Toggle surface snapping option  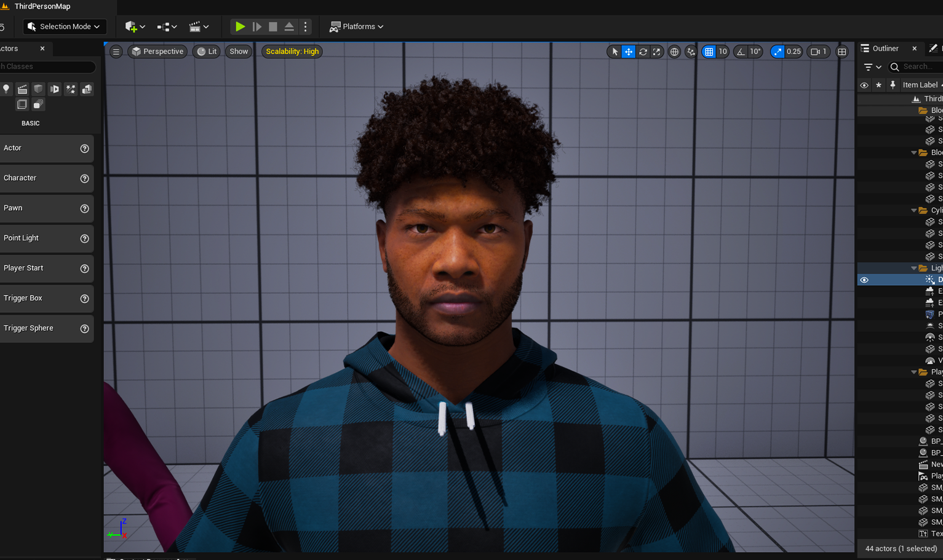click(x=691, y=52)
